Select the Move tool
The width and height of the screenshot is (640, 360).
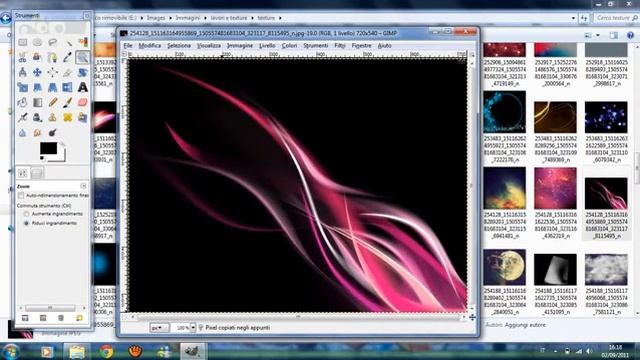pyautogui.click(x=37, y=72)
